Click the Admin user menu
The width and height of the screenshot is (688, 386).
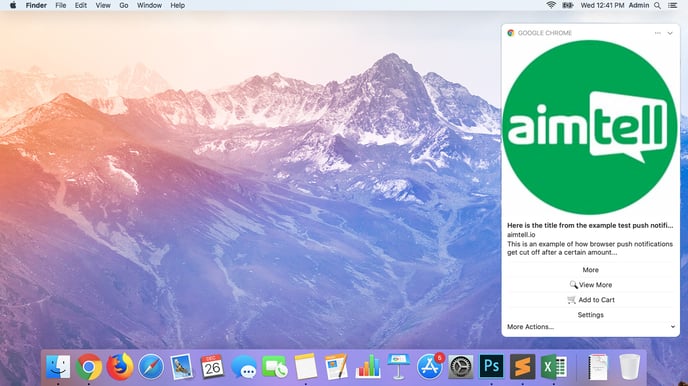(x=639, y=5)
